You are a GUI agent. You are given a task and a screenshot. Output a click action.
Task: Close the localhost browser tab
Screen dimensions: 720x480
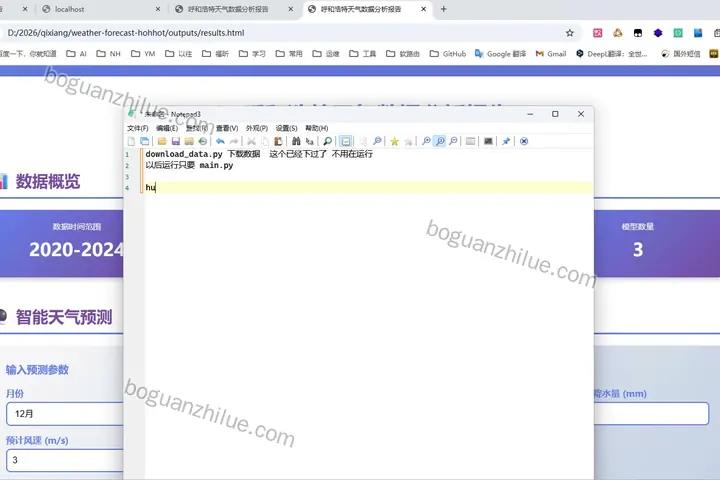click(158, 9)
